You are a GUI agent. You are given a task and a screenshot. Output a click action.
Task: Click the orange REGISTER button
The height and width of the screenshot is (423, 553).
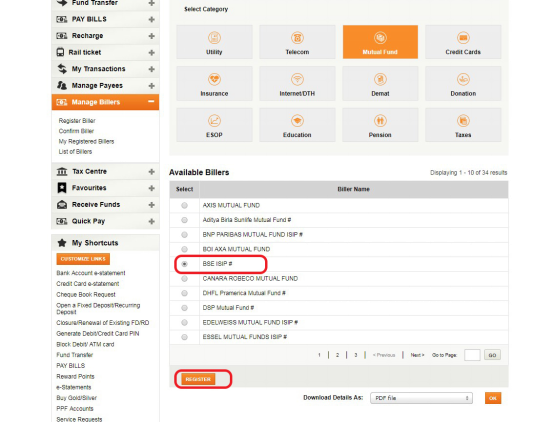point(198,379)
